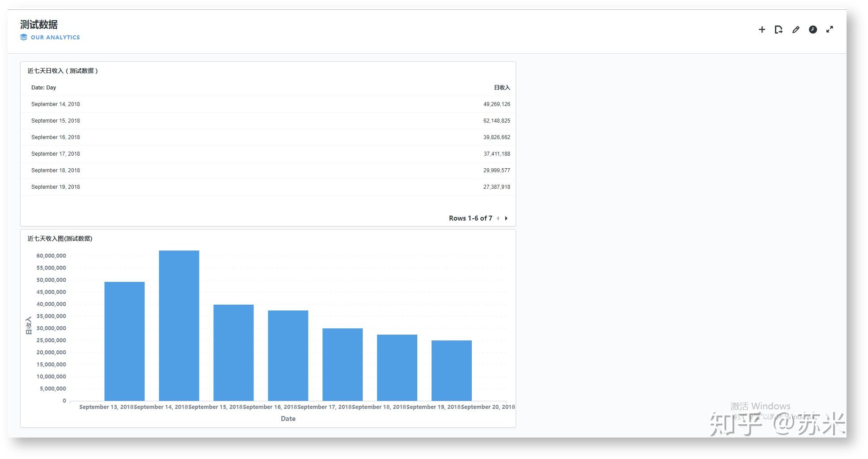This screenshot has width=868, height=459.
Task: Click the September 19, 2018 table cell
Action: coord(55,187)
